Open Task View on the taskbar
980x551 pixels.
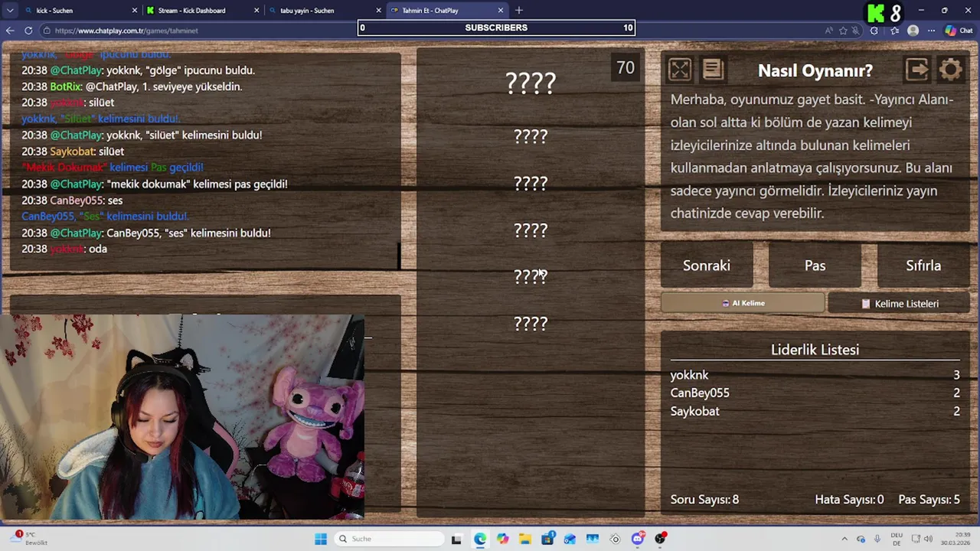pos(456,539)
